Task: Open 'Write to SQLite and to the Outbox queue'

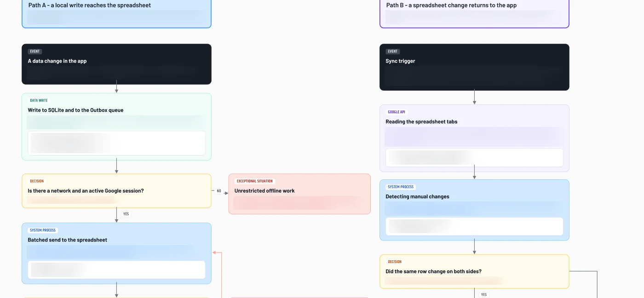Action: [x=116, y=127]
